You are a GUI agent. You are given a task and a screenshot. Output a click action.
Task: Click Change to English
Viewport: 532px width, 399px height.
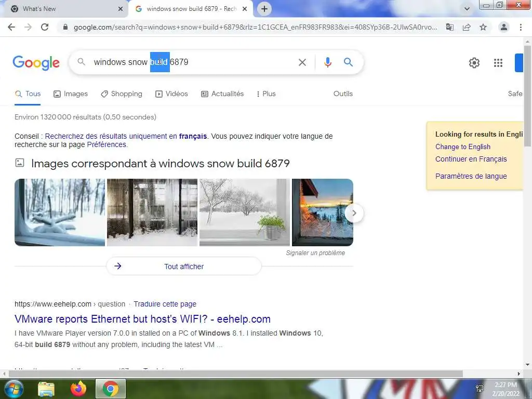tap(463, 147)
